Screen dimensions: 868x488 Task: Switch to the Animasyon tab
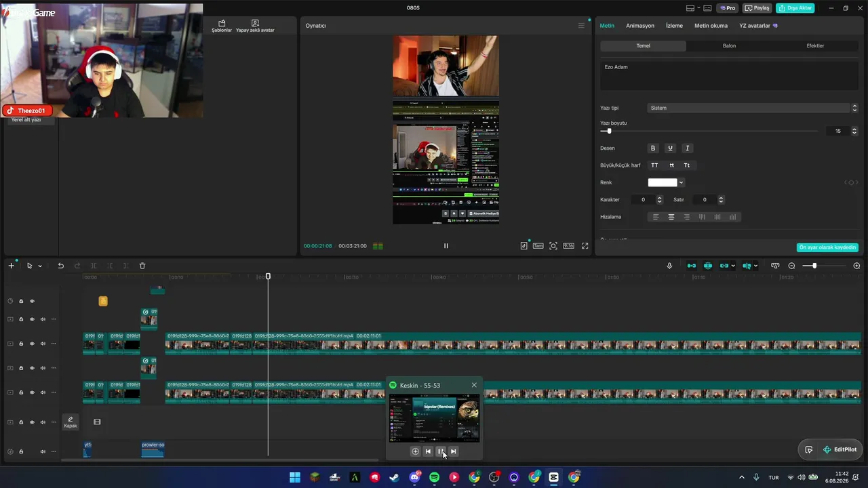click(640, 26)
